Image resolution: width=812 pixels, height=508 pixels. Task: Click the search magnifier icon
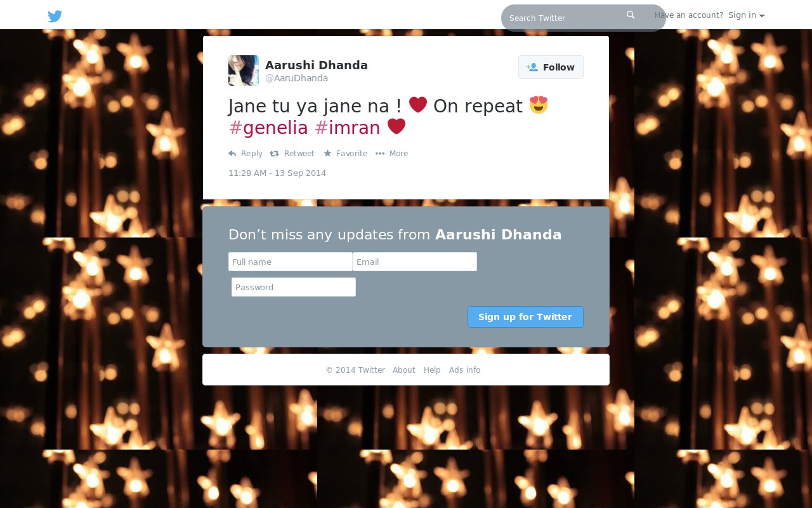(x=631, y=15)
